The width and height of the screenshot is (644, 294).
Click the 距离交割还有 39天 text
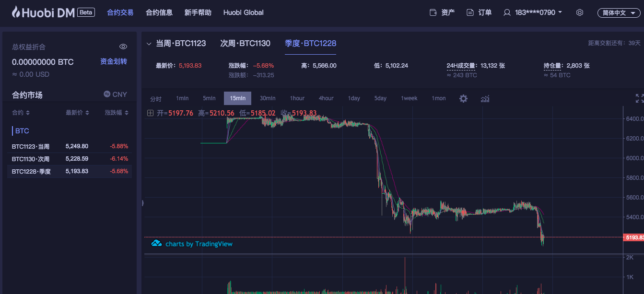tap(614, 43)
